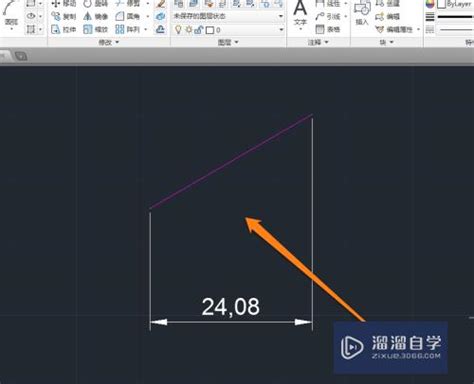Open the hatch tool dropdown arrow

pos(40,30)
